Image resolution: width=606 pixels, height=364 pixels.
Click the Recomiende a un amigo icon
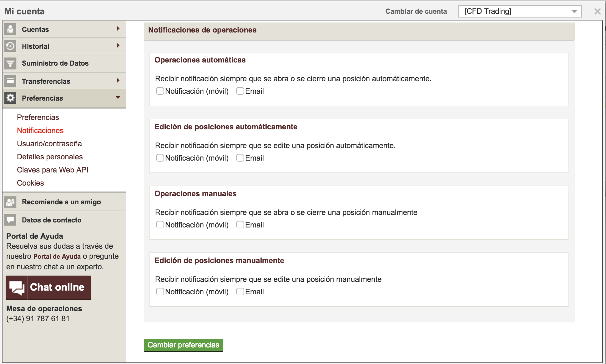pyautogui.click(x=10, y=202)
